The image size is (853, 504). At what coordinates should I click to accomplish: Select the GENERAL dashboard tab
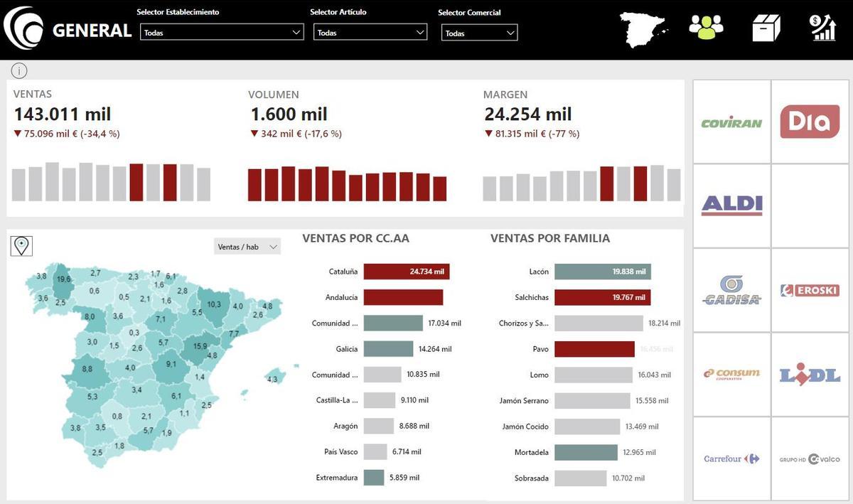pyautogui.click(x=91, y=31)
